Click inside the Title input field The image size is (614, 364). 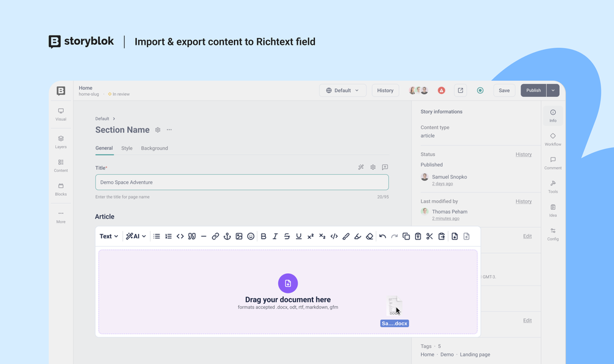pyautogui.click(x=241, y=182)
